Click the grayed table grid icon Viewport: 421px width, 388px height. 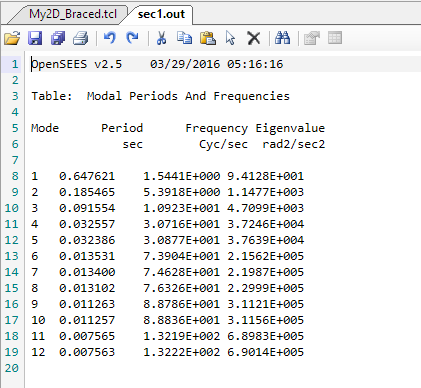point(335,38)
